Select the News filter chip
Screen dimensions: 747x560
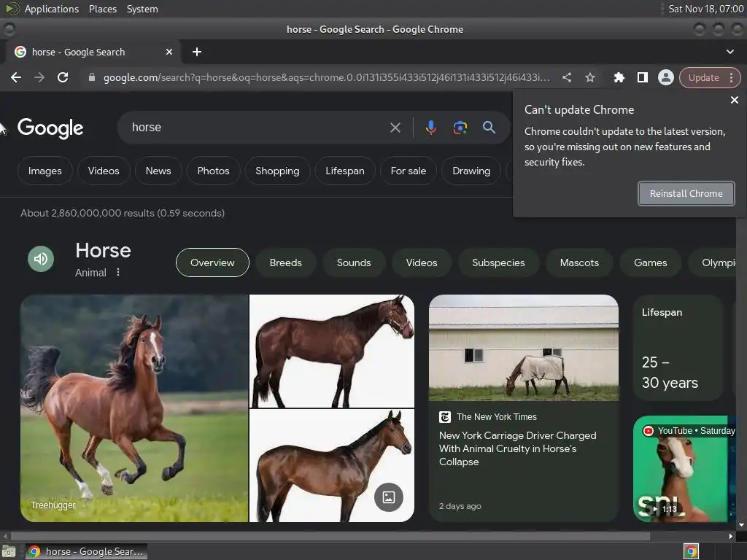(x=158, y=171)
